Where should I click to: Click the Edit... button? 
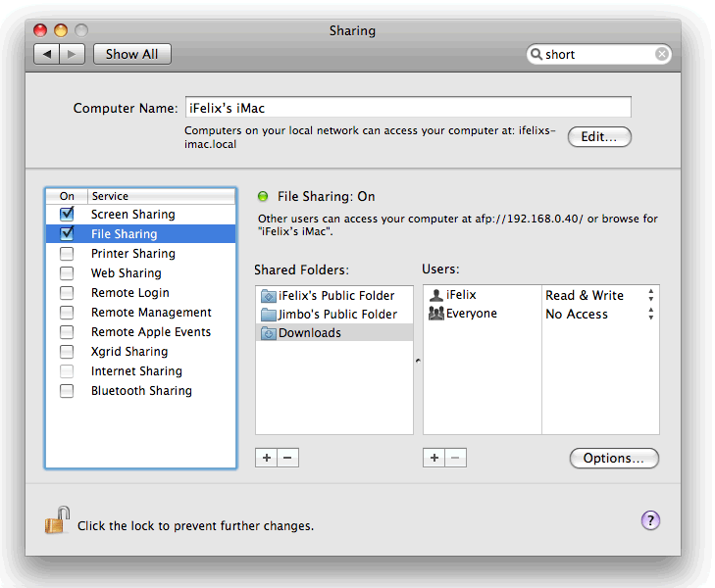(598, 137)
